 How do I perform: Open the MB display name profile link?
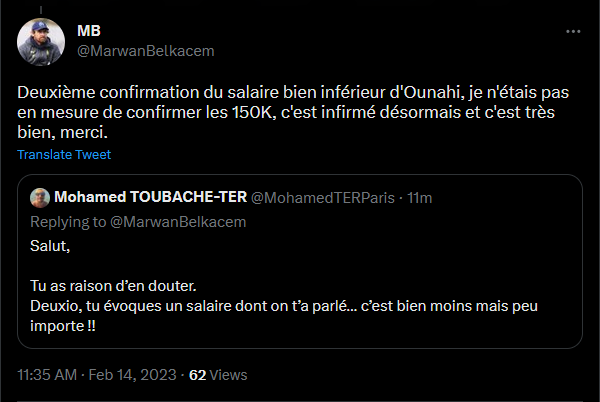click(x=88, y=31)
